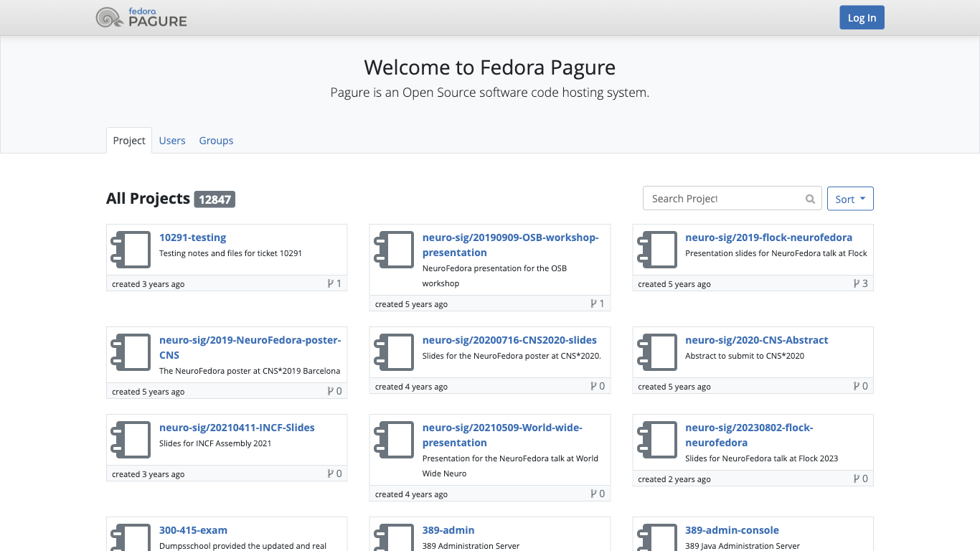This screenshot has height=551, width=980.
Task: Click the notebook icon for 20190909-OSB-workshop-presentation
Action: tap(394, 250)
